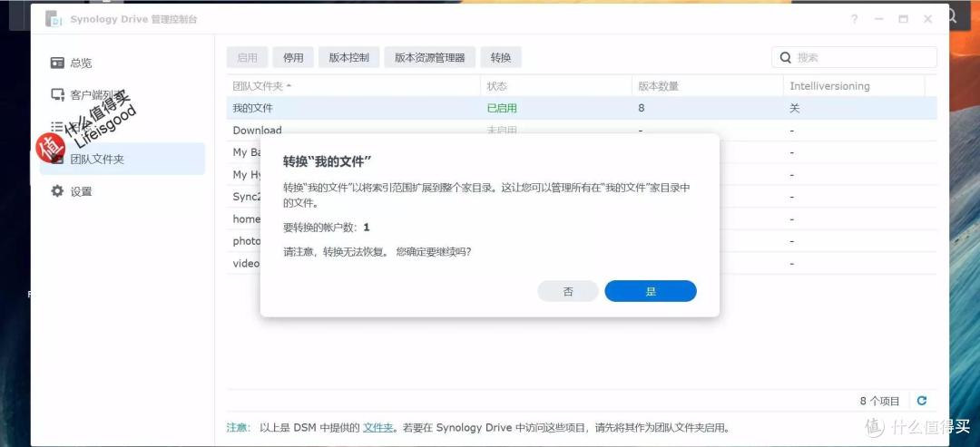Click the Synology Drive app icon

click(x=54, y=19)
